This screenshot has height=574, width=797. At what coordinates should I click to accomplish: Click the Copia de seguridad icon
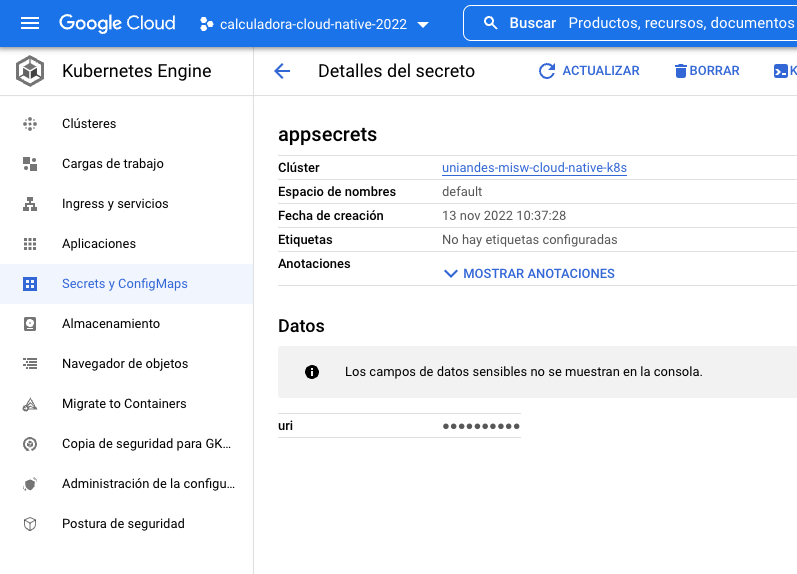pos(30,444)
